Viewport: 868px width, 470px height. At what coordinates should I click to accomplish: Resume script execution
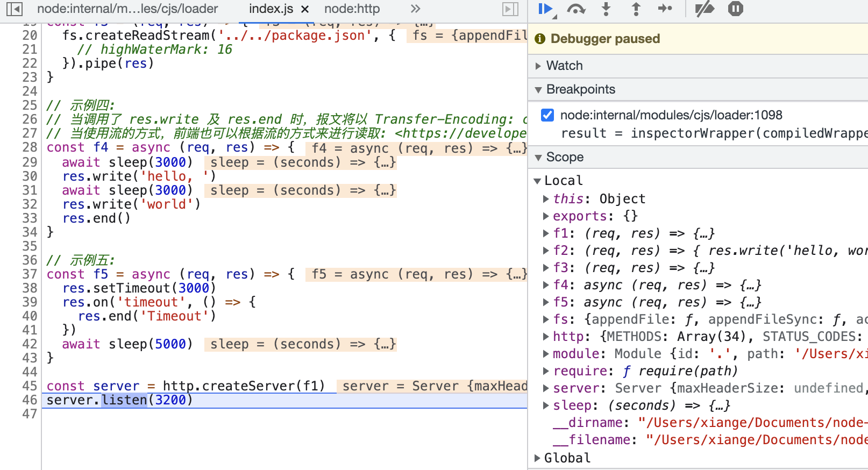pos(545,9)
